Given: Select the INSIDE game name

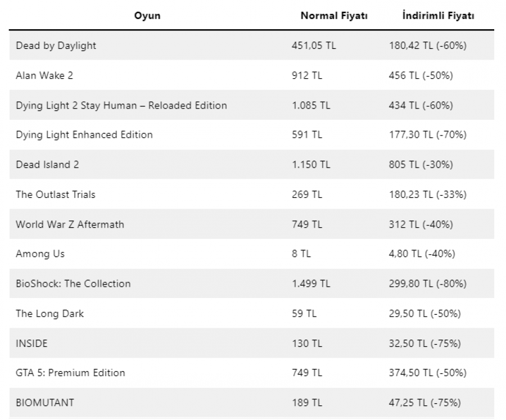Looking at the screenshot, I should tap(31, 344).
